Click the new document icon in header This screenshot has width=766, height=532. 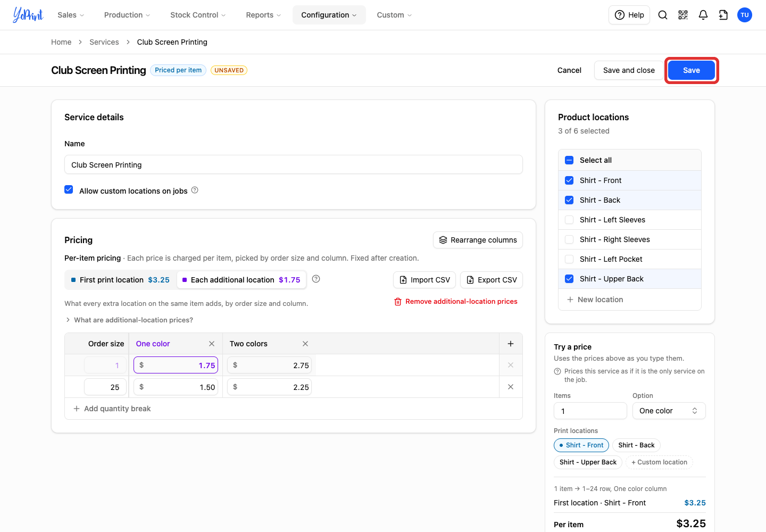click(723, 15)
